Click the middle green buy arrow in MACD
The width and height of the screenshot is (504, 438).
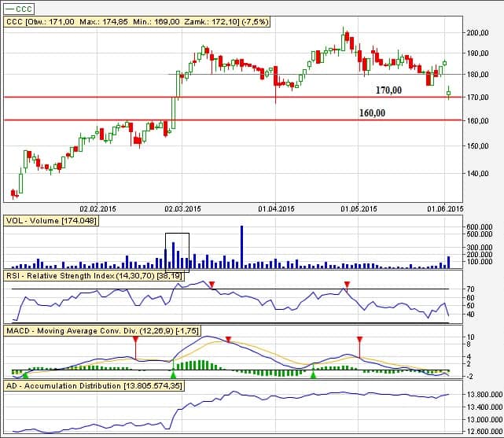174,375
